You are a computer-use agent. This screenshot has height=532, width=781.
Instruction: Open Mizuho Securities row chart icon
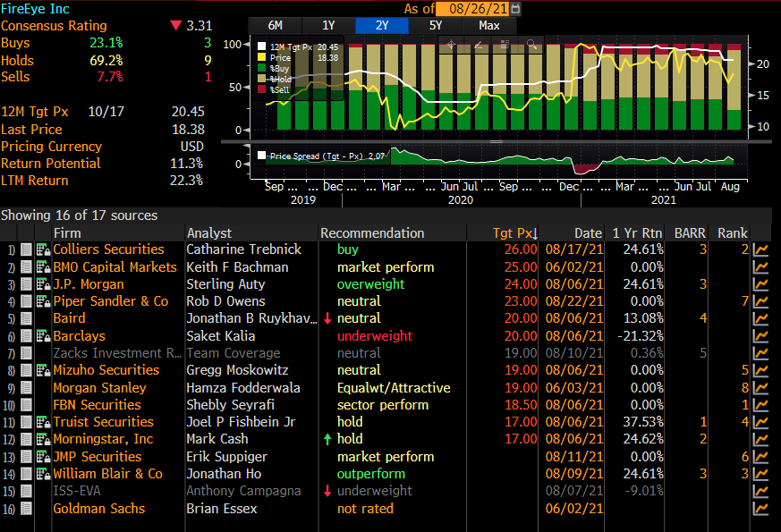tap(761, 371)
